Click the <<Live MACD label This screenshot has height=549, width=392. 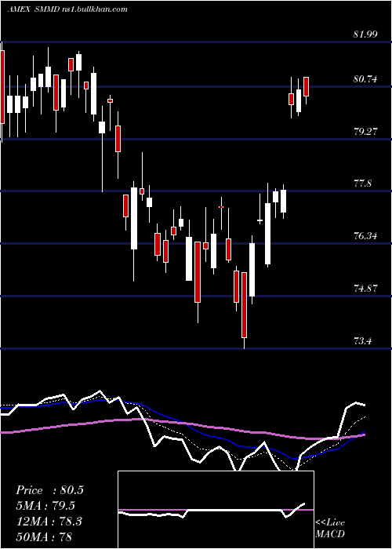[330, 529]
